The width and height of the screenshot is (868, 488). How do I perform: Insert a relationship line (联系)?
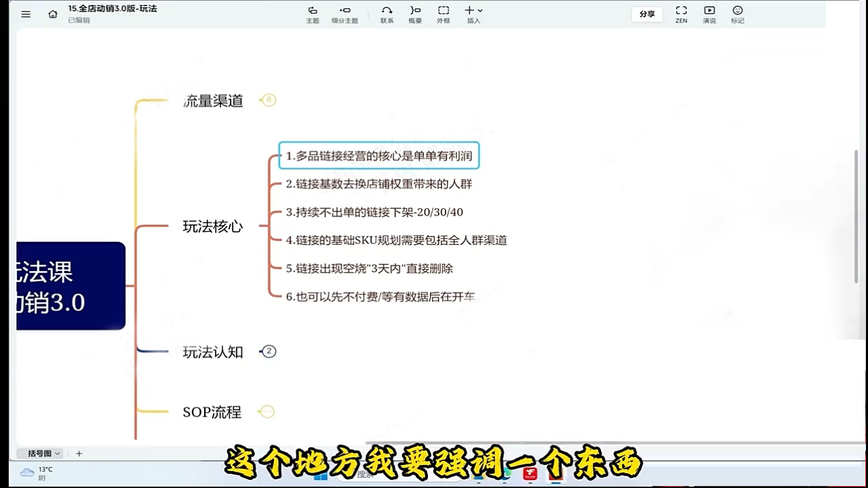point(387,14)
